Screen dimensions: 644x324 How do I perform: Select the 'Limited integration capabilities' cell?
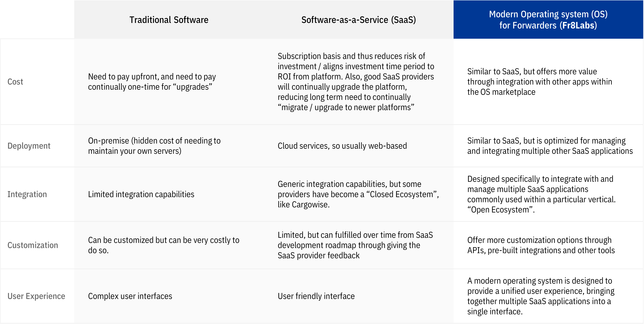click(141, 194)
